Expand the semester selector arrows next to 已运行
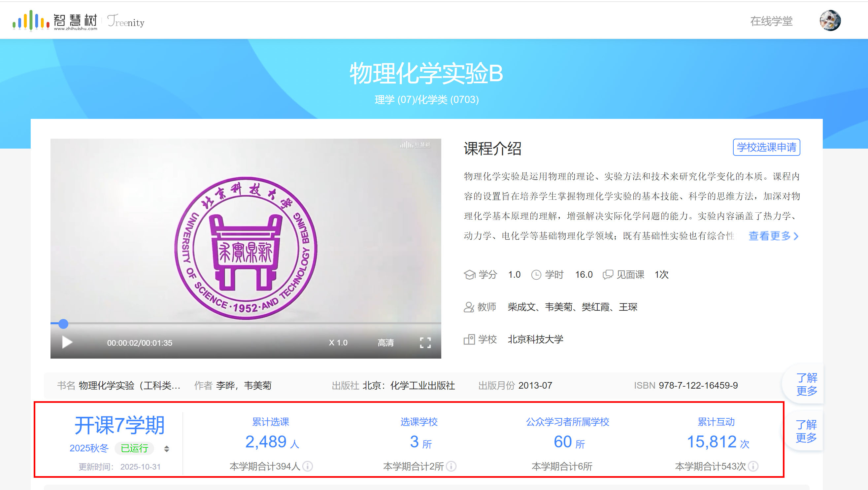The width and height of the screenshot is (868, 490). pyautogui.click(x=167, y=448)
